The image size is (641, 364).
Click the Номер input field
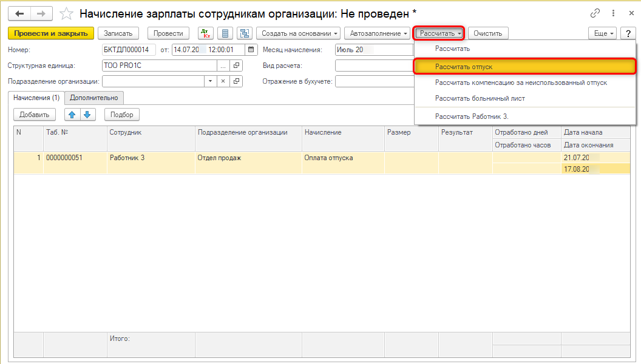(x=129, y=50)
